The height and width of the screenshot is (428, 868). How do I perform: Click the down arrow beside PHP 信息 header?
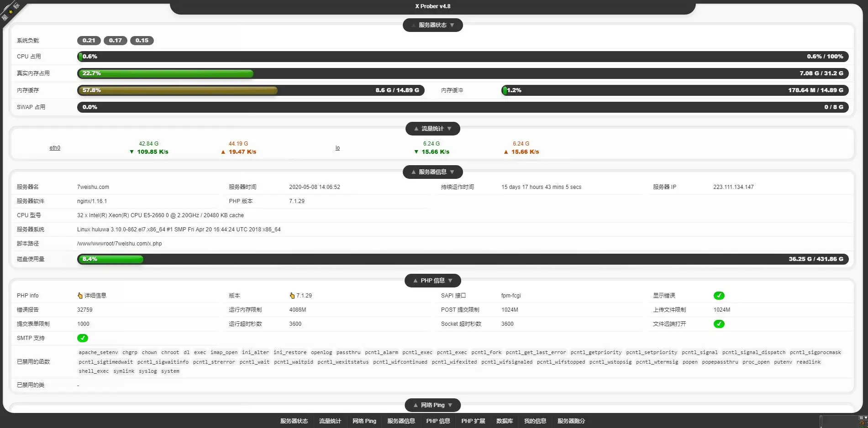[x=450, y=281]
